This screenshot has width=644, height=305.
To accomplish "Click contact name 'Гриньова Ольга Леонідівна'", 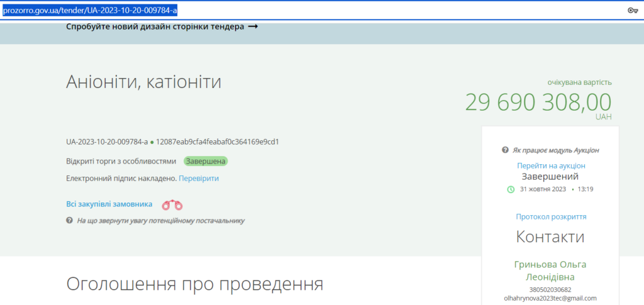I will (550, 270).
